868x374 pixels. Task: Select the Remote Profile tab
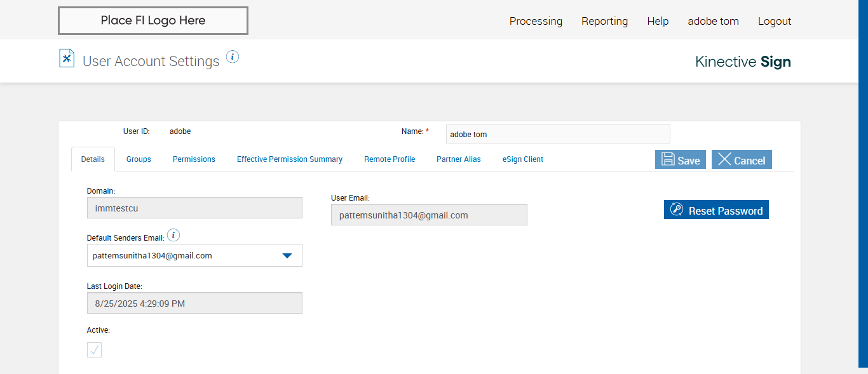point(390,159)
